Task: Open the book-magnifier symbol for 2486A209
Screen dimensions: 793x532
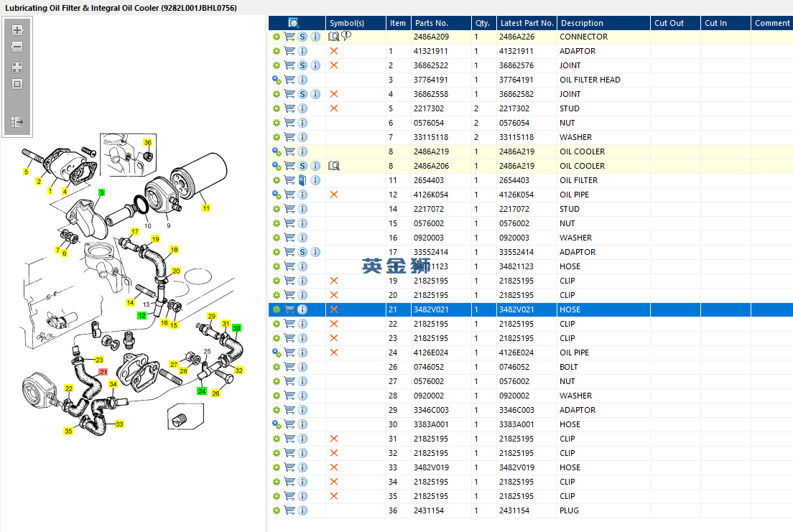Action: (x=334, y=37)
